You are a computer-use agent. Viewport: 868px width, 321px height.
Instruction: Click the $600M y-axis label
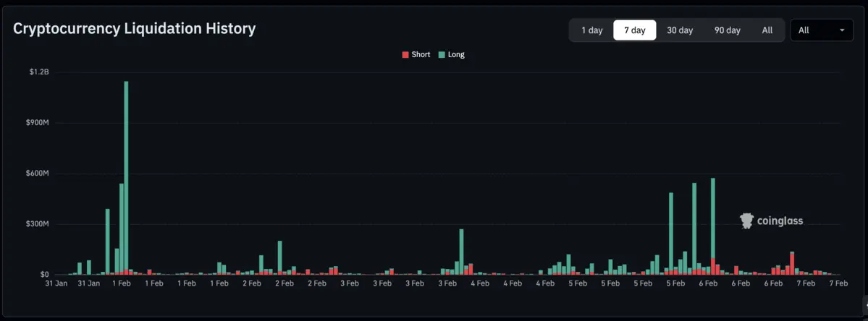[38, 174]
